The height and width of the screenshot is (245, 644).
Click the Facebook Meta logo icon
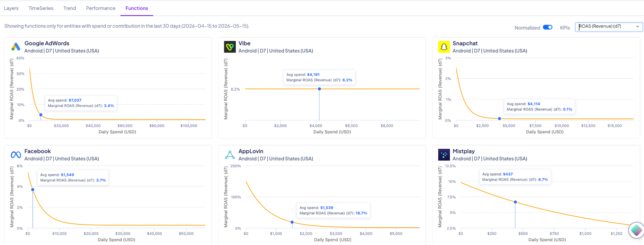[16, 155]
